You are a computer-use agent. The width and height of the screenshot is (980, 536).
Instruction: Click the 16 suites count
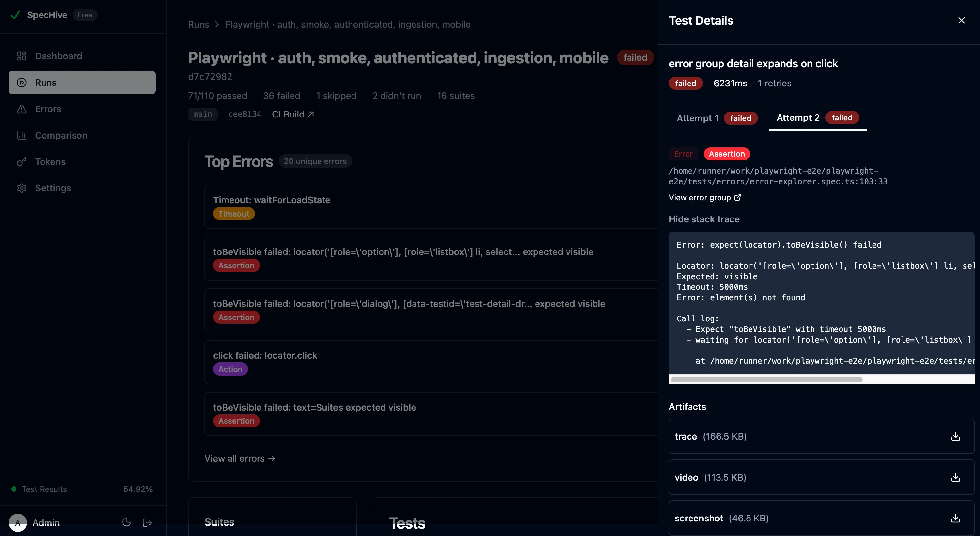click(456, 96)
